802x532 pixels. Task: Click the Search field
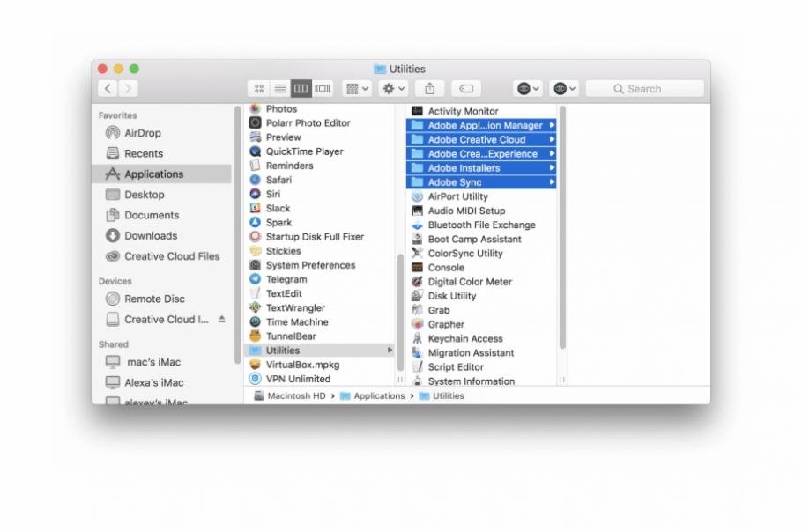(644, 89)
